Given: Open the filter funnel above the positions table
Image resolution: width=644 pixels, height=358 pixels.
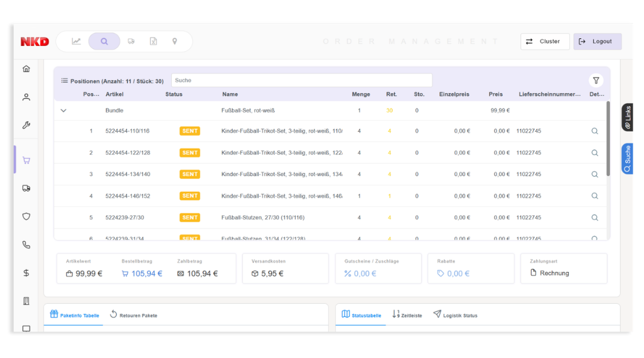Looking at the screenshot, I should (x=596, y=80).
